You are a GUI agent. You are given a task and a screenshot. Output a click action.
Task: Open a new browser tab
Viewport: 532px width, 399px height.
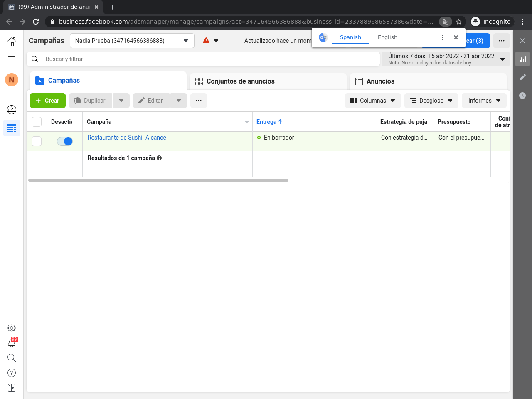(x=112, y=7)
